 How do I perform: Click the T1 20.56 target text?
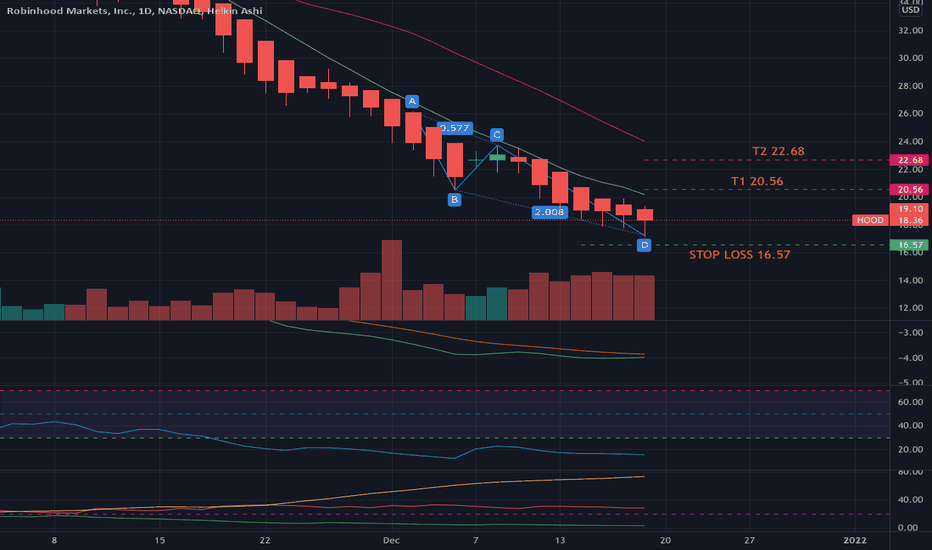[757, 181]
